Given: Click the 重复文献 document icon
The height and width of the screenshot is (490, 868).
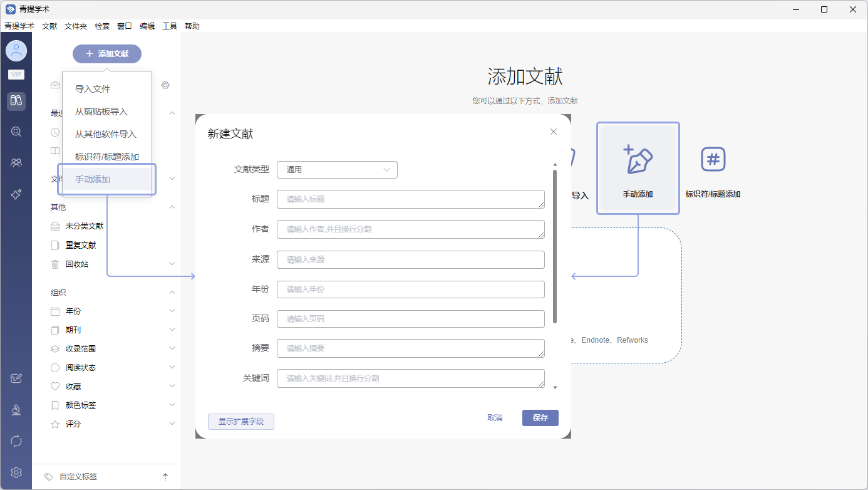Looking at the screenshot, I should point(55,245).
